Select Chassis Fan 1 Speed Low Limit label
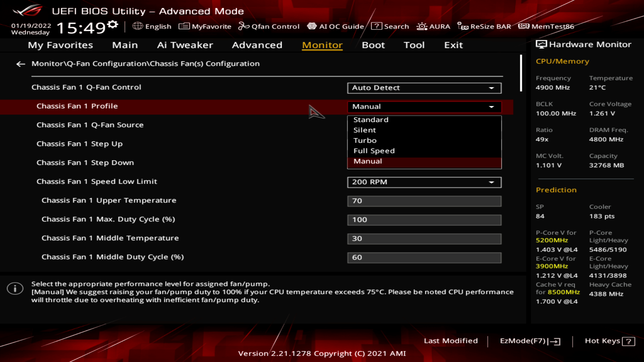644x362 pixels. point(97,181)
